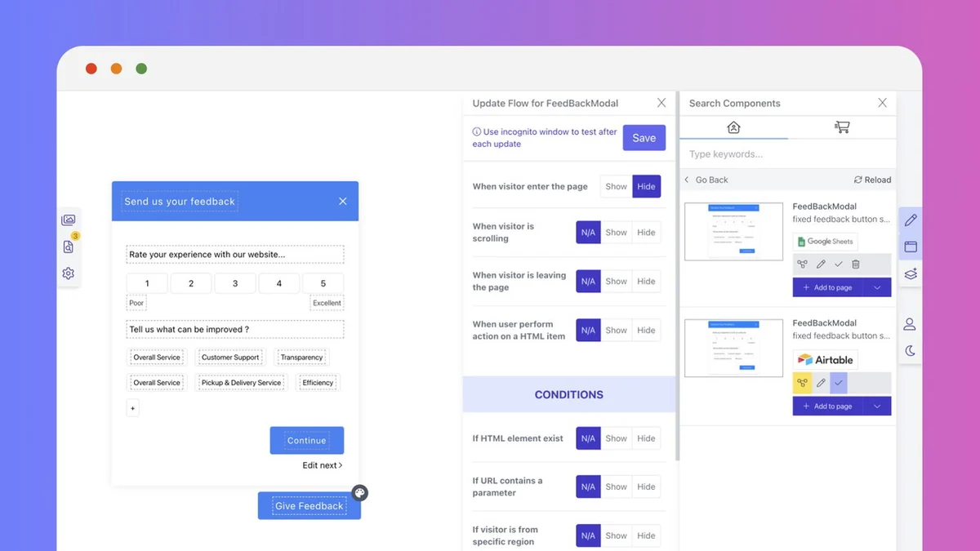The height and width of the screenshot is (551, 980).
Task: Delete the Google Sheets FeedBackModal component
Action: pyautogui.click(x=856, y=264)
